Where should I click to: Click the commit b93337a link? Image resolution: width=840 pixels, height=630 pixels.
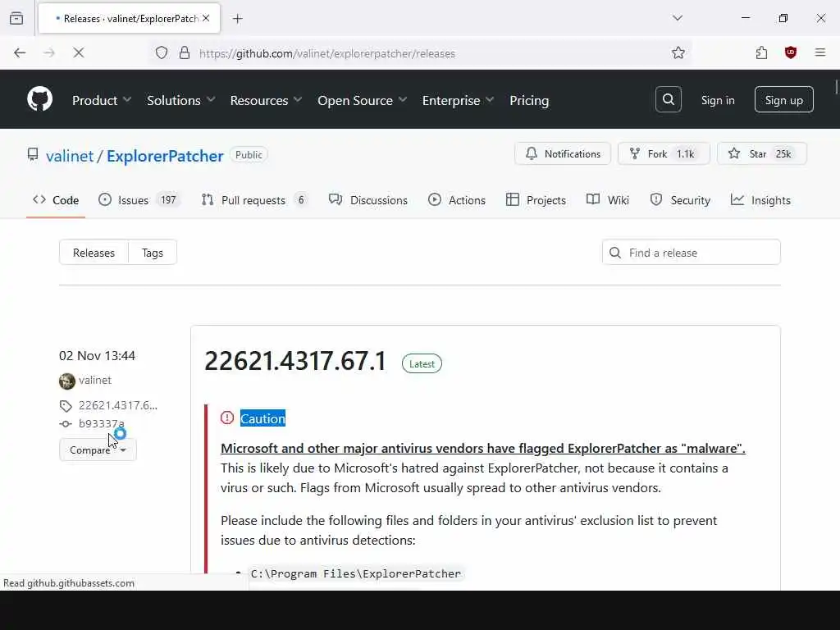click(x=101, y=424)
